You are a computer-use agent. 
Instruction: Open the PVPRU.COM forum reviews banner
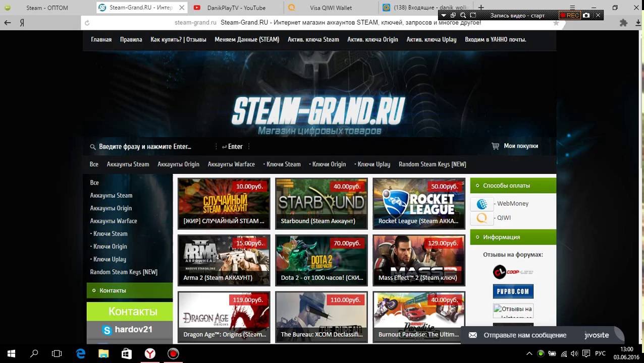click(x=513, y=291)
